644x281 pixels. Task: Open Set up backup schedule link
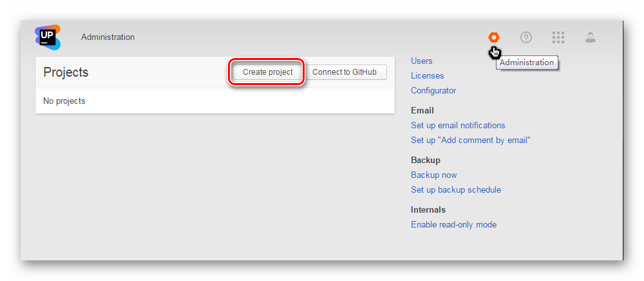pyautogui.click(x=456, y=189)
